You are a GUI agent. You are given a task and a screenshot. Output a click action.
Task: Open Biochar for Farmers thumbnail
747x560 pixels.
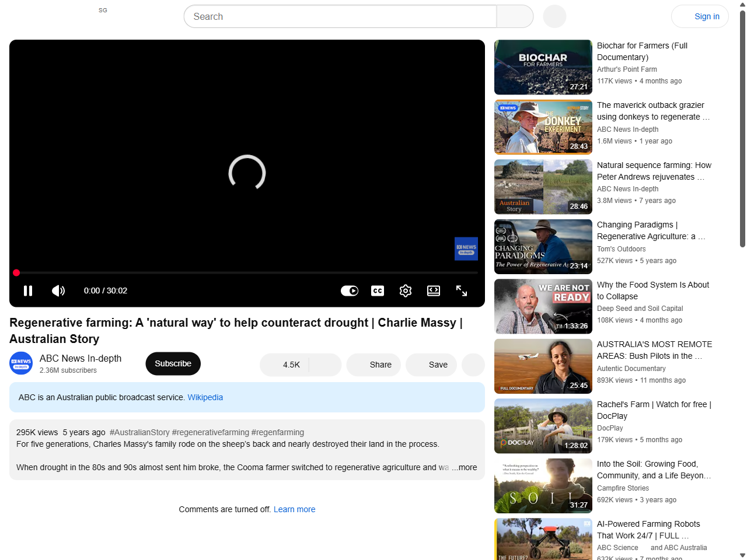click(543, 67)
